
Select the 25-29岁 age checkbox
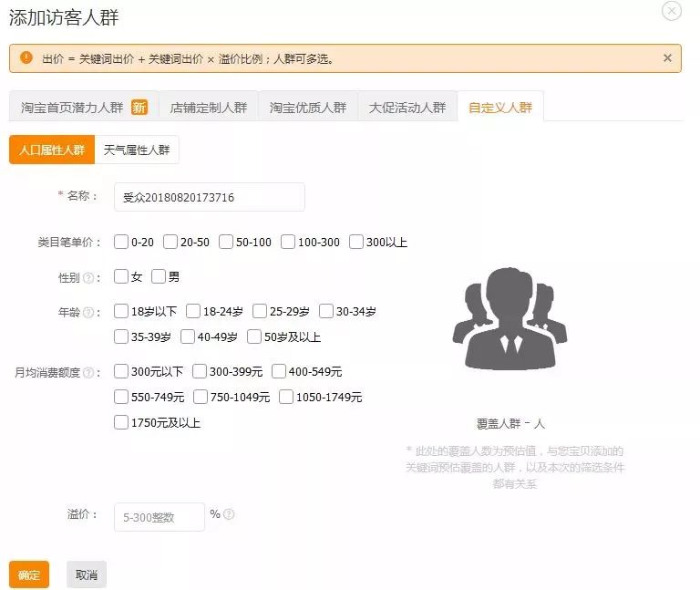[260, 311]
